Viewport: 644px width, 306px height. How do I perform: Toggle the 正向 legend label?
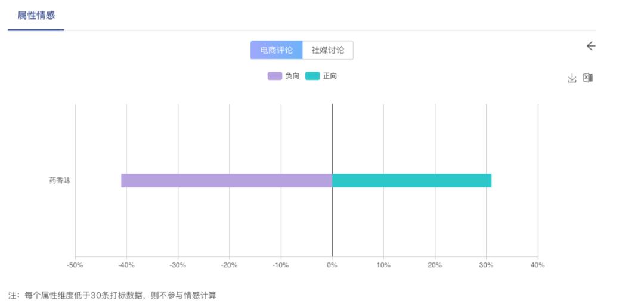[x=330, y=76]
